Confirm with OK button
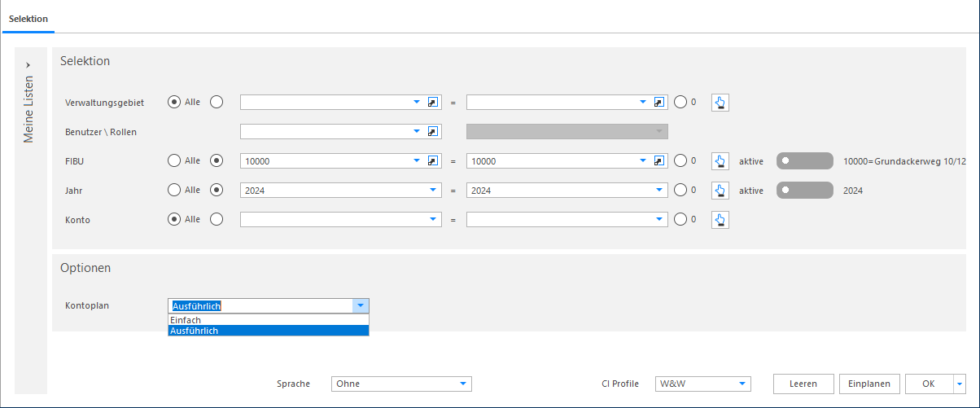980x408 pixels. pyautogui.click(x=929, y=384)
